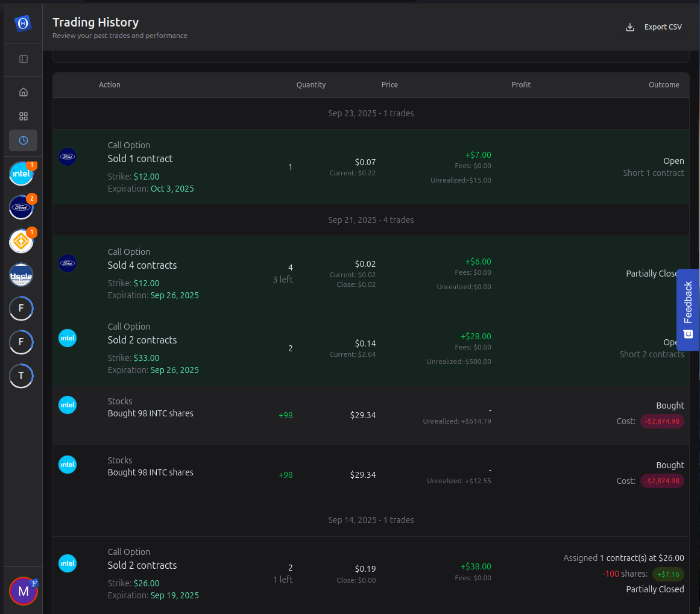Click the Ford logo in the Sold 4 contracts row
The height and width of the screenshot is (614, 700).
pos(68,263)
